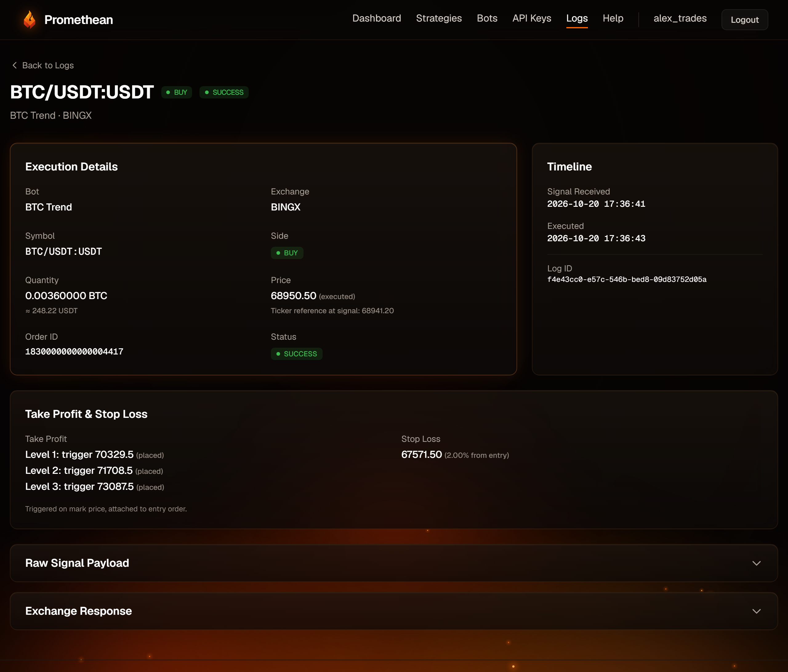Click quantity value 0.00360000 BTC
The height and width of the screenshot is (672, 788).
point(66,296)
